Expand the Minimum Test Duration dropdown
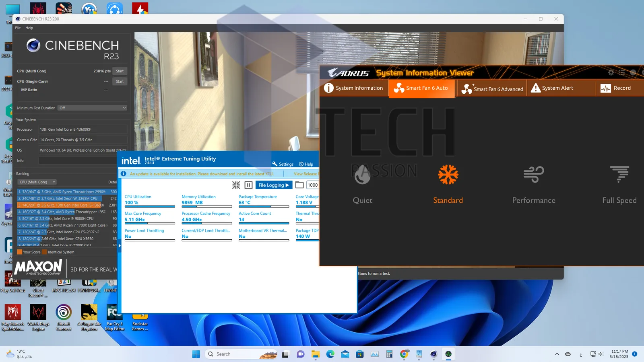The width and height of the screenshot is (644, 362). pos(93,108)
